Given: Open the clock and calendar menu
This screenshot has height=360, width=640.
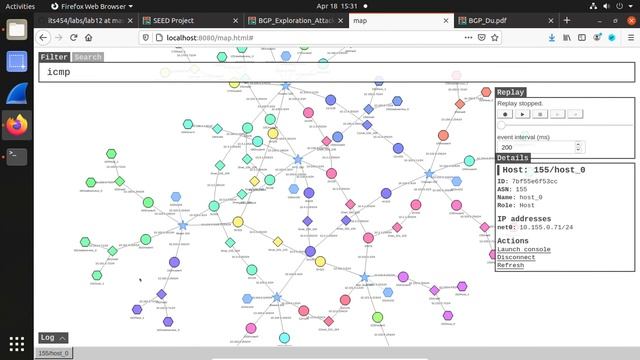Looking at the screenshot, I should pyautogui.click(x=337, y=6).
